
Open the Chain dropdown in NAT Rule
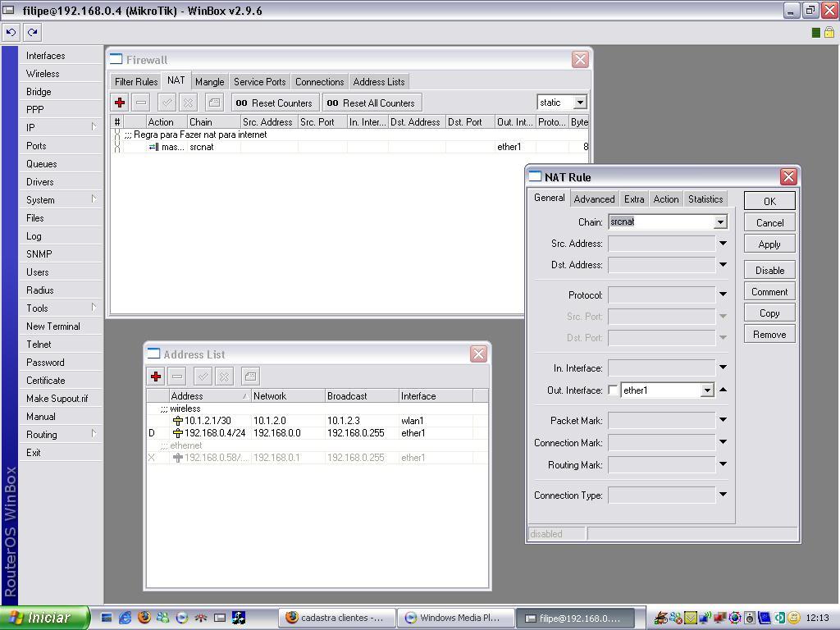coord(720,221)
